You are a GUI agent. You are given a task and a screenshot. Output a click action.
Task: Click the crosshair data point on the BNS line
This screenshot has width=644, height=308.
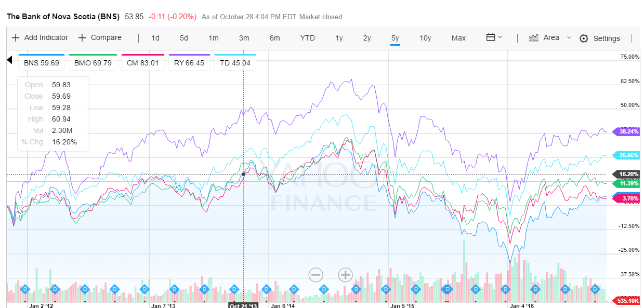tap(244, 174)
